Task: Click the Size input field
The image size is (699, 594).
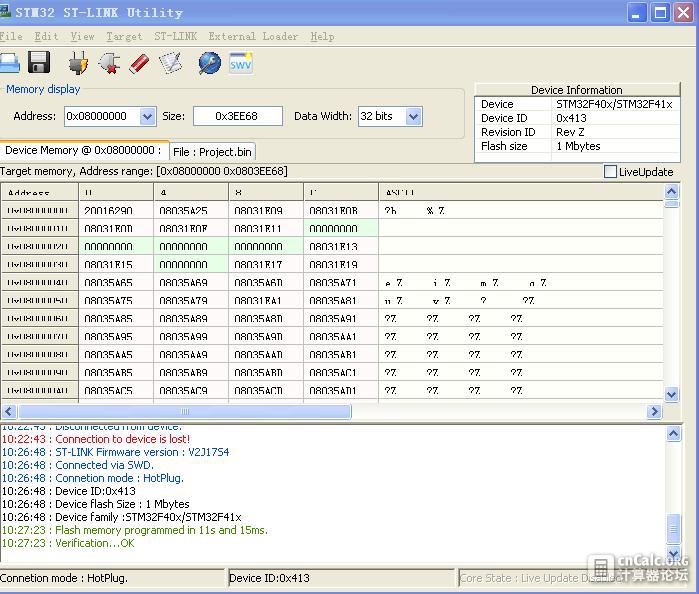Action: (x=238, y=116)
